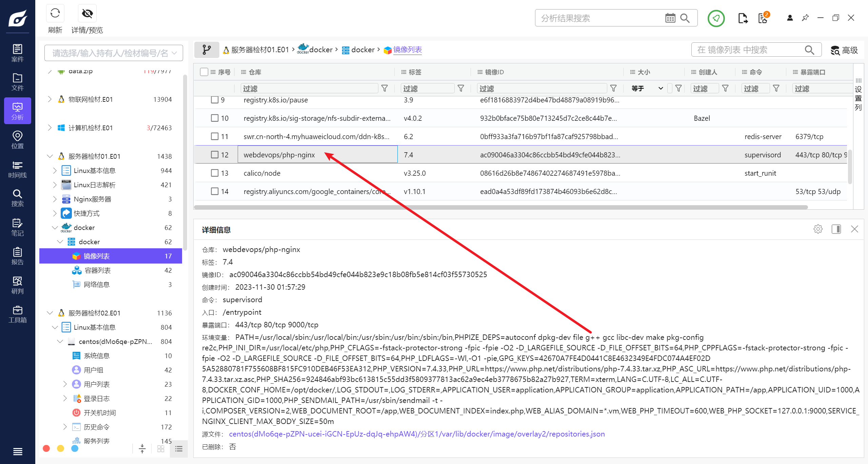Click the 高级 advanced search button
The image size is (868, 464).
click(x=844, y=50)
